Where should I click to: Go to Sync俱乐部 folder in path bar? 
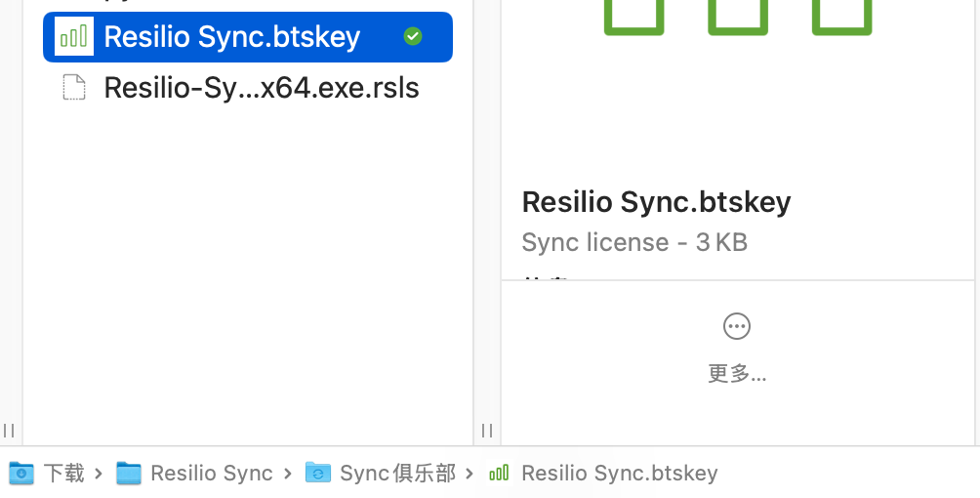pyautogui.click(x=397, y=473)
